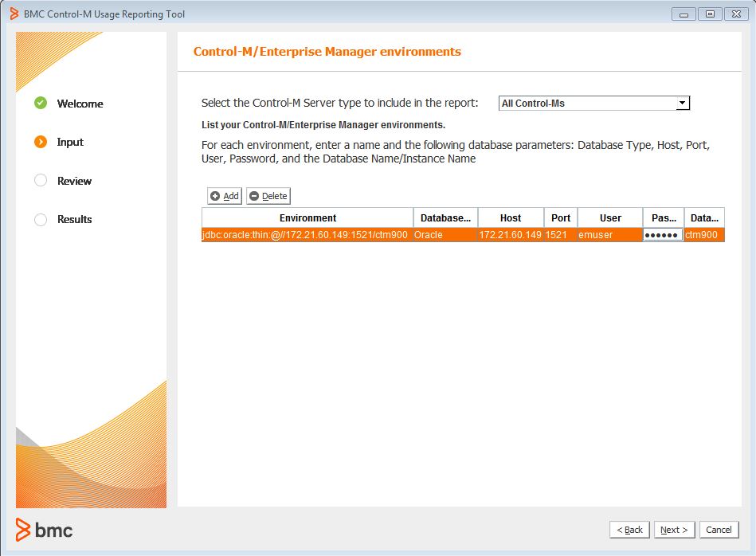Viewport: 756px width, 556px height.
Task: Click the Host column header
Action: [x=511, y=218]
